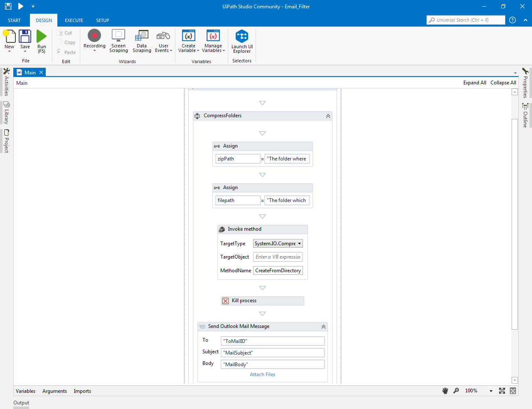Open the Activities side panel
The width and height of the screenshot is (532, 409).
[6, 82]
